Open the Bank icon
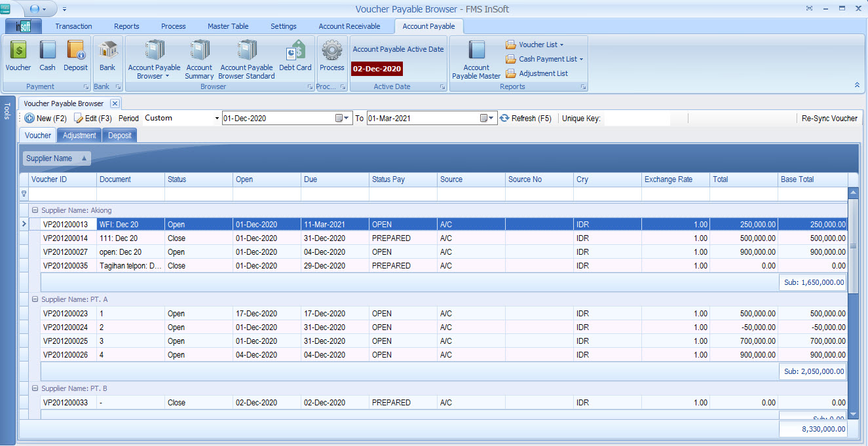Viewport: 868px width, 446px height. click(x=107, y=56)
